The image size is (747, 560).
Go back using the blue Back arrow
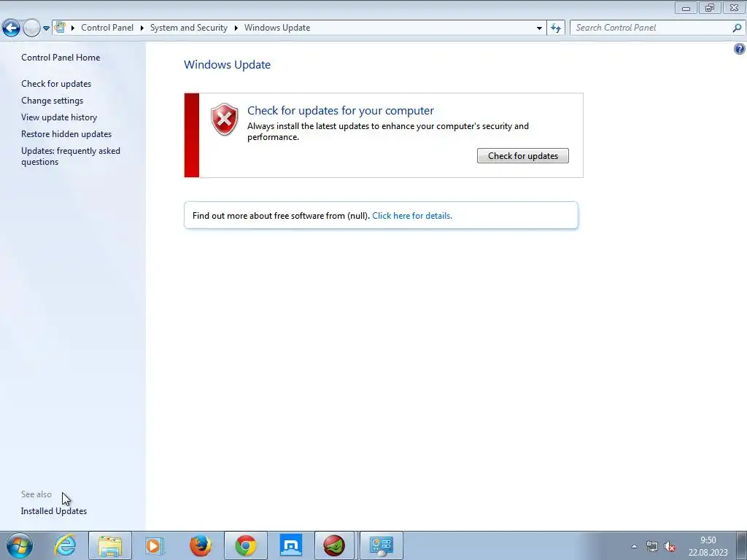(x=11, y=28)
